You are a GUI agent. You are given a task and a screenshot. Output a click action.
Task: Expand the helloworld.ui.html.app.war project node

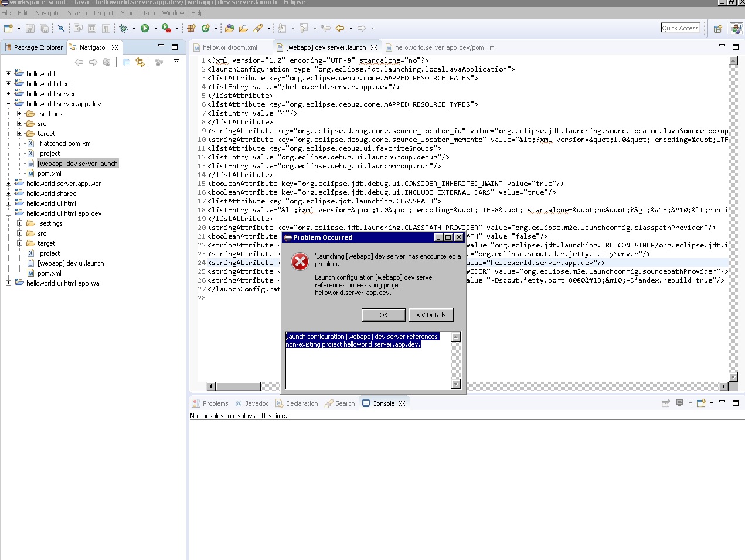(x=8, y=283)
